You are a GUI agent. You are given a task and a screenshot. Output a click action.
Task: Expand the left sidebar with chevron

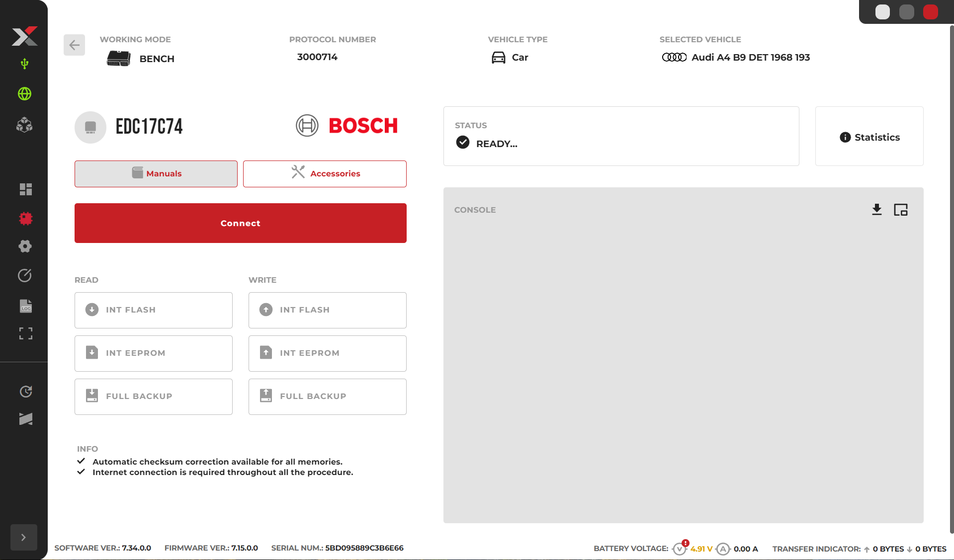click(23, 537)
